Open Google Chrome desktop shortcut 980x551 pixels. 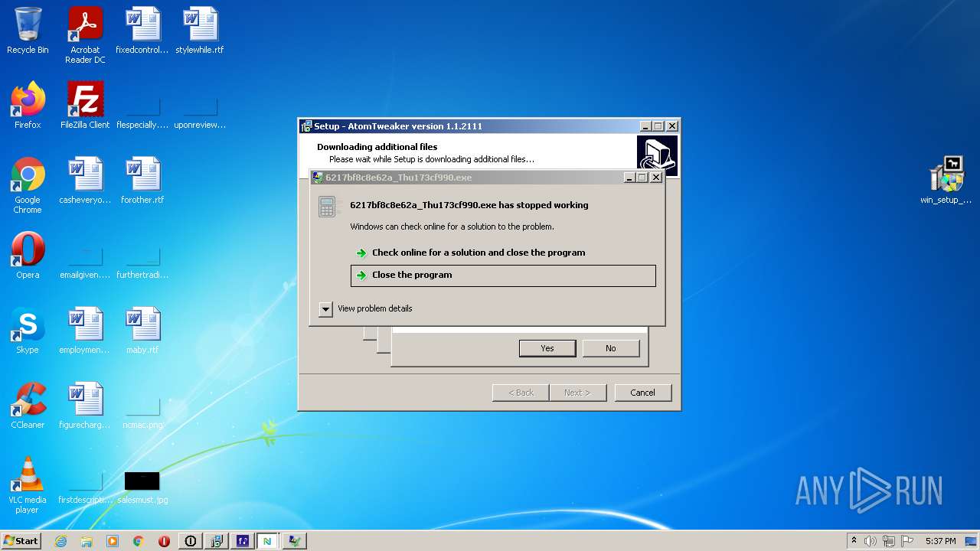pyautogui.click(x=28, y=185)
